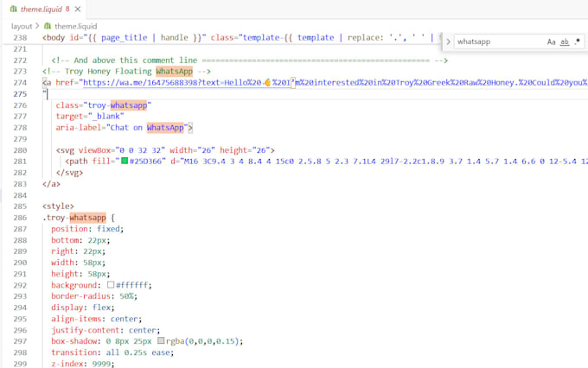Click line number 286 in gutter
The width and height of the screenshot is (588, 368).
(20, 218)
